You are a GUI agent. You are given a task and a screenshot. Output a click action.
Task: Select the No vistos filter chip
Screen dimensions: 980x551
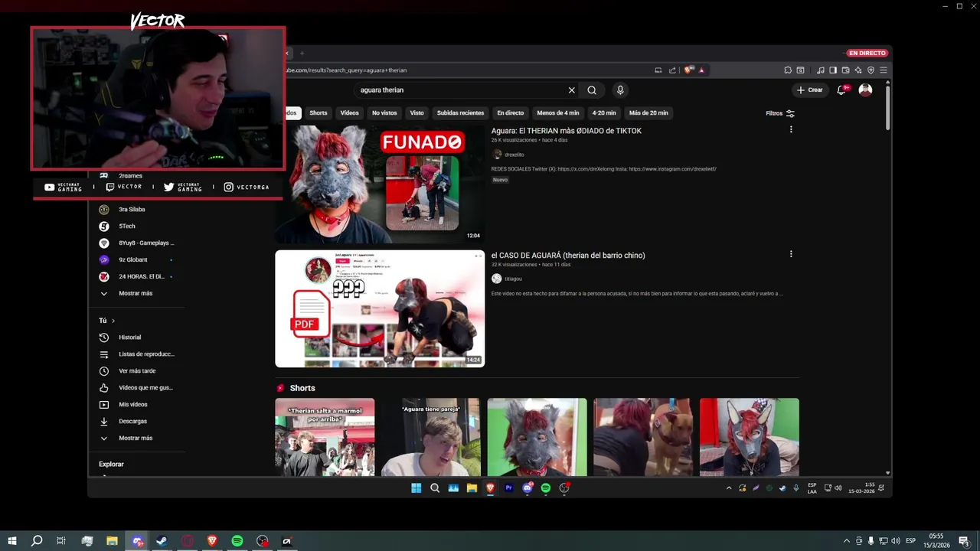tap(384, 113)
